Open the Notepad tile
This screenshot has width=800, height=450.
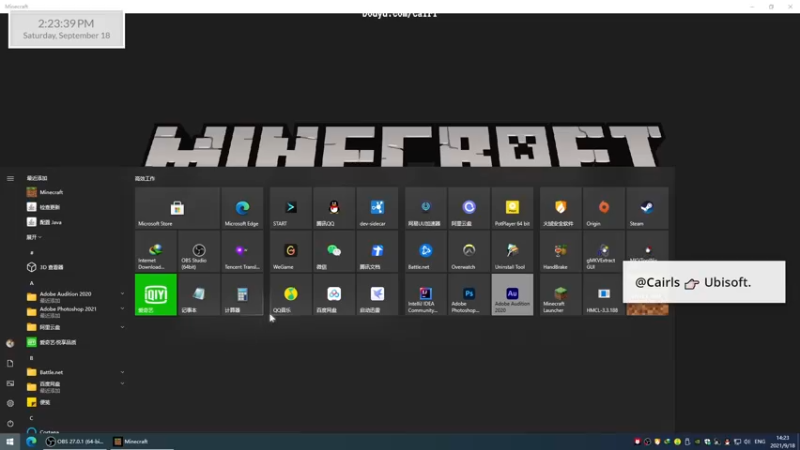199,294
